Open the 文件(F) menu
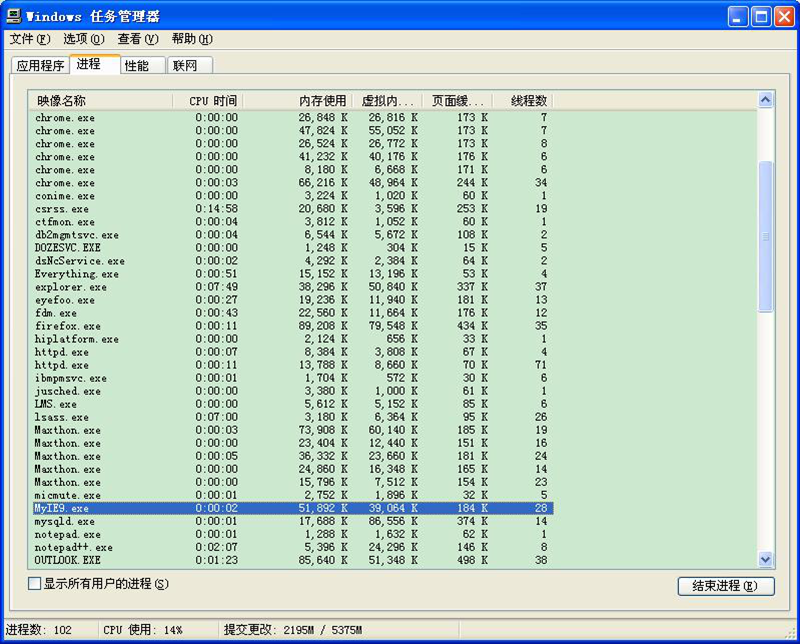This screenshot has width=800, height=644. coord(30,39)
